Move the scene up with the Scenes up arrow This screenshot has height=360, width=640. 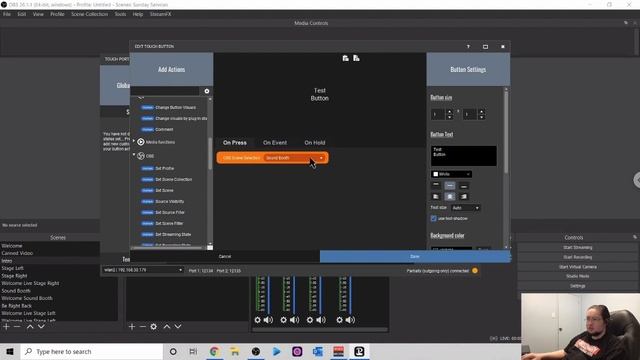click(30, 327)
